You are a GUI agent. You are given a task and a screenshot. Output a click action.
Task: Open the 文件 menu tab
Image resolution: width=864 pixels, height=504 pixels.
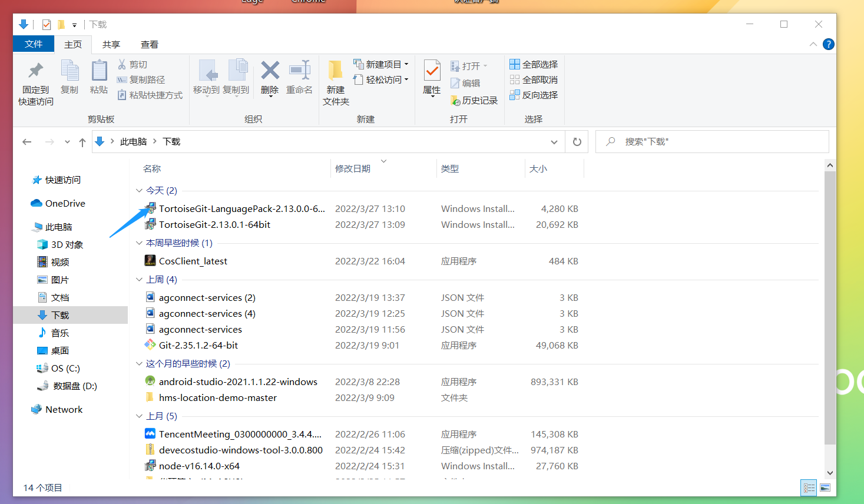point(34,44)
